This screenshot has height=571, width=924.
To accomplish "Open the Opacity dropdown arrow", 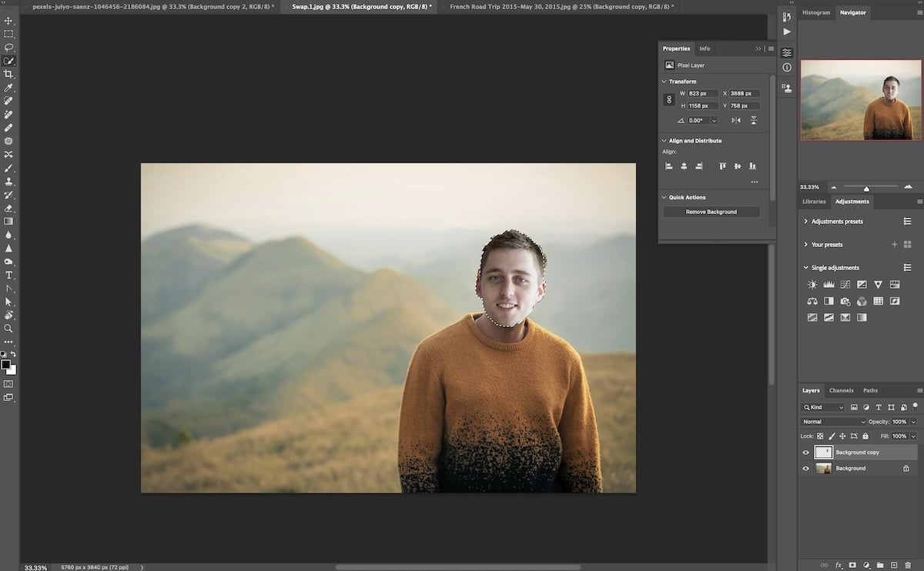I will [x=912, y=421].
